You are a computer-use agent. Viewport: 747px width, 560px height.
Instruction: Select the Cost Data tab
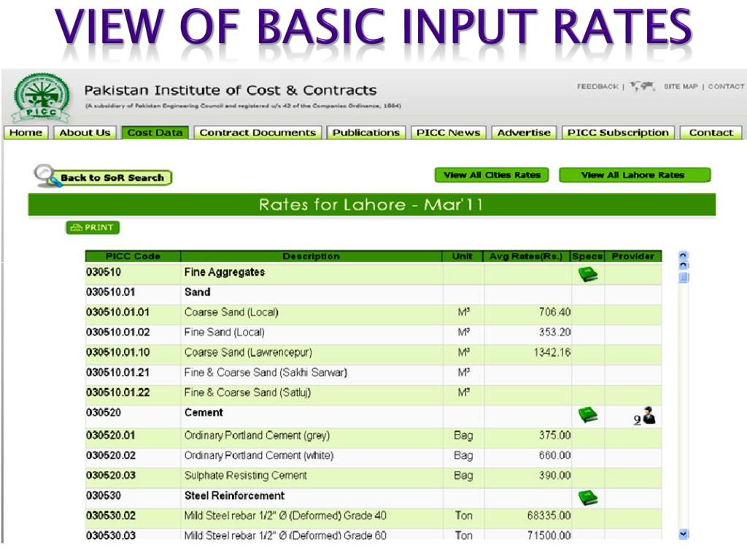(155, 133)
